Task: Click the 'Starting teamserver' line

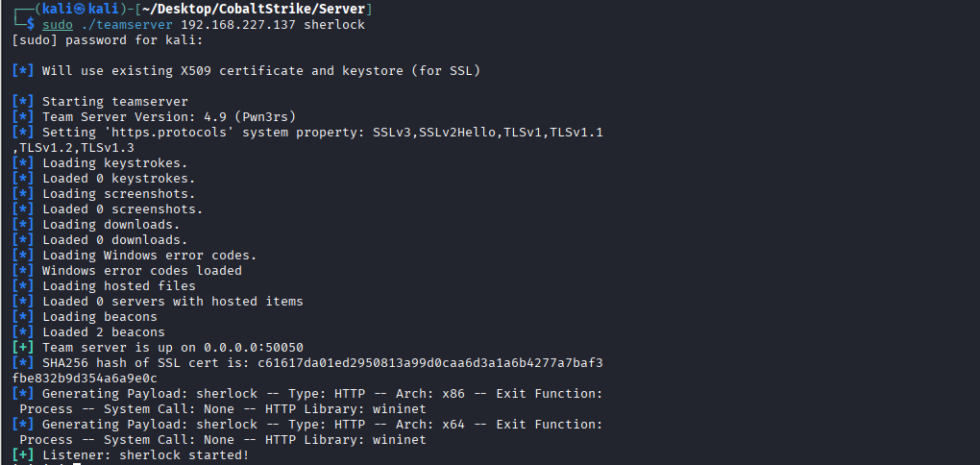Action: [x=115, y=101]
